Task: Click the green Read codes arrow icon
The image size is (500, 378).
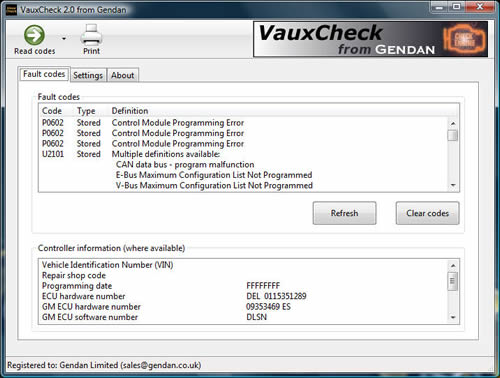Action: (34, 35)
